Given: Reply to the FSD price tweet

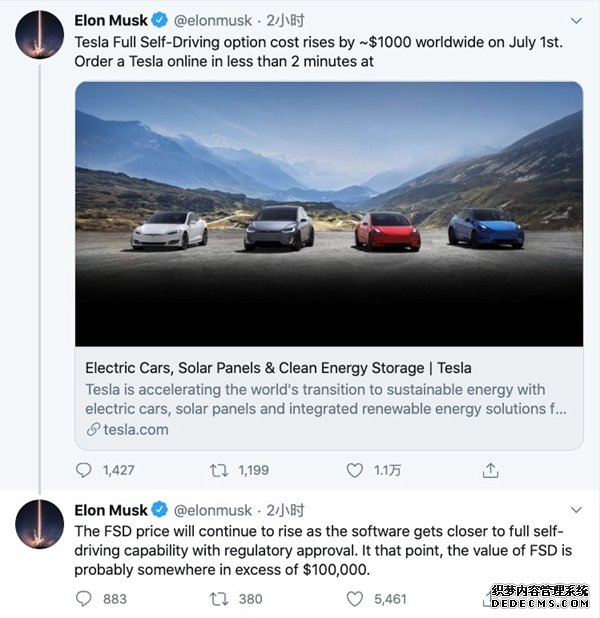Looking at the screenshot, I should [x=83, y=599].
